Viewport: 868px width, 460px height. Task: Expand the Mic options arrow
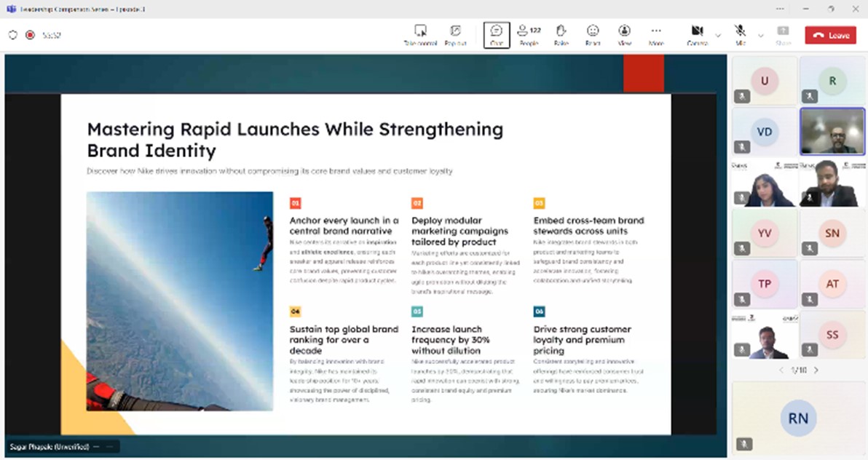761,36
